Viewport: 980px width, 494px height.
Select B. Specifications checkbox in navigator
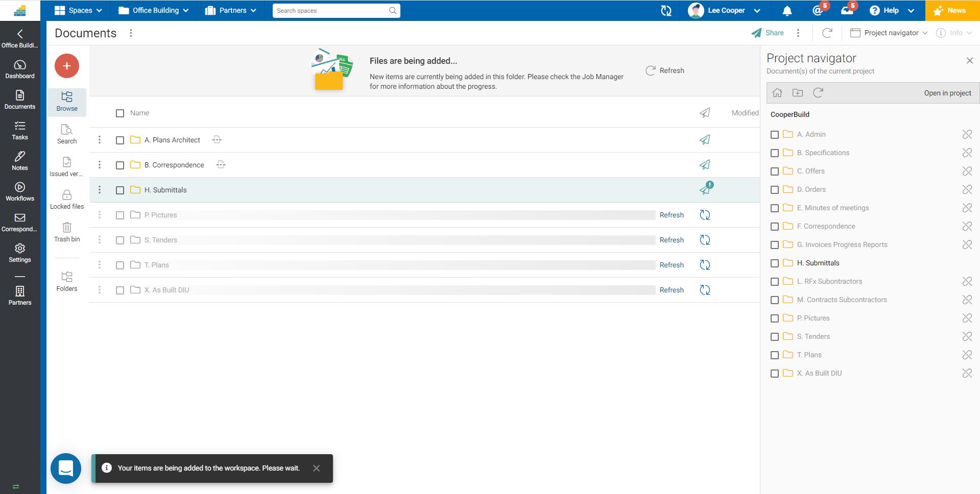(775, 153)
